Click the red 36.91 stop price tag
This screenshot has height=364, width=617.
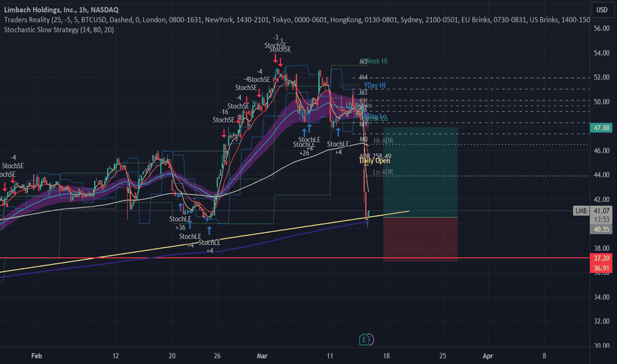tap(601, 268)
